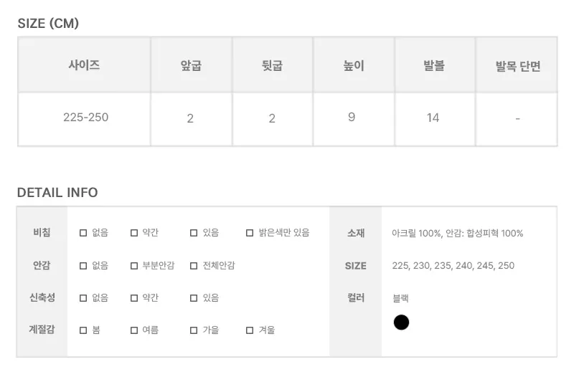Click the 소재 material description text
574x392 pixels.
click(x=457, y=234)
